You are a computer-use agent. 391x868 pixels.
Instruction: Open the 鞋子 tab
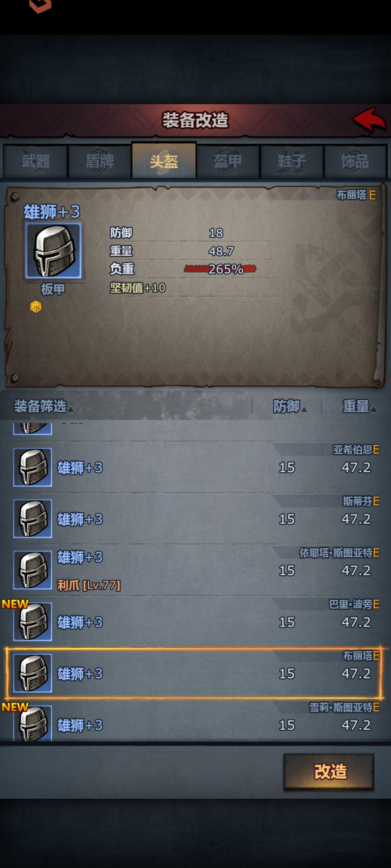point(292,161)
